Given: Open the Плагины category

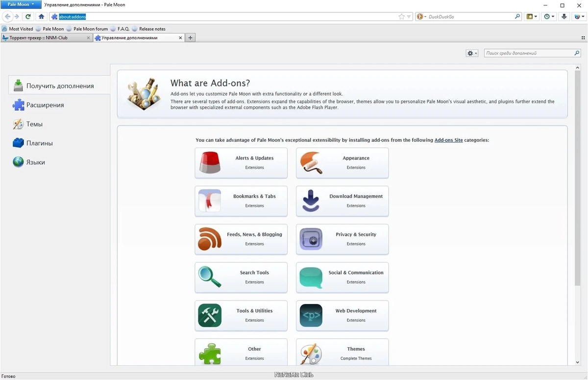Looking at the screenshot, I should 59,143.
